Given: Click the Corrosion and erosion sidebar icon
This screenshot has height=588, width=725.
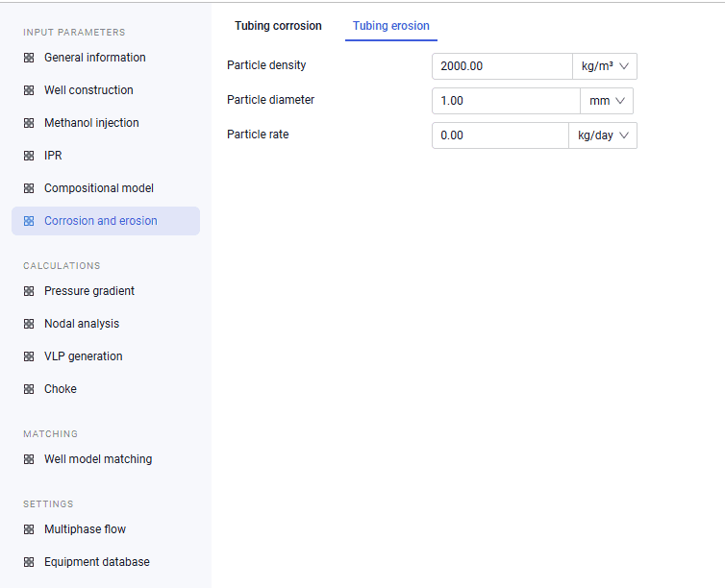Looking at the screenshot, I should [x=29, y=221].
